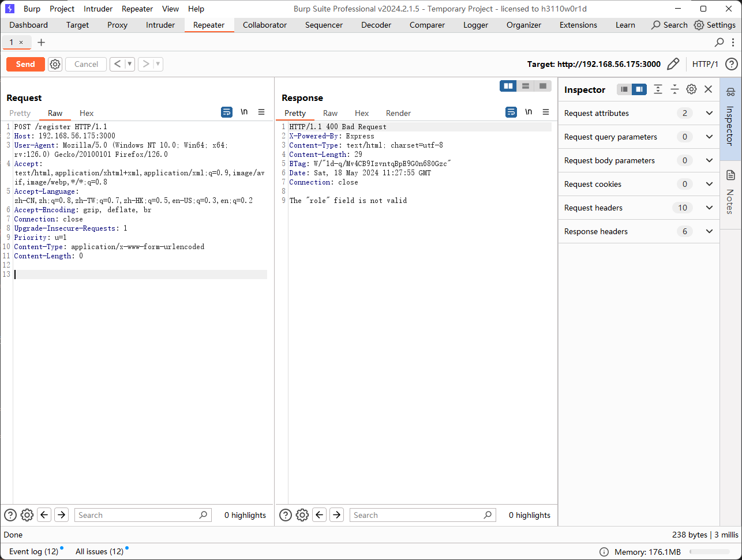Collapse all Inspector sections icon
Image resolution: width=742 pixels, height=560 pixels.
pyautogui.click(x=674, y=89)
